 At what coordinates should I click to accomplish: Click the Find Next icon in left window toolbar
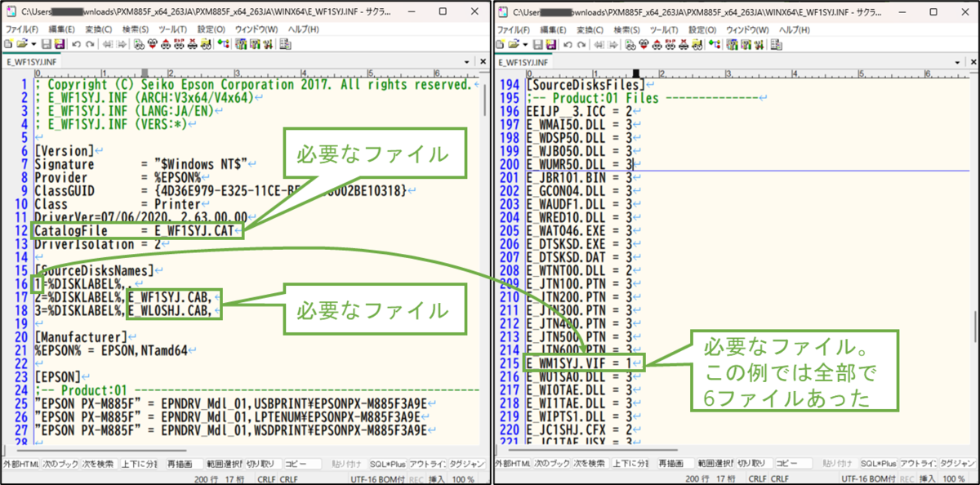pos(154,43)
